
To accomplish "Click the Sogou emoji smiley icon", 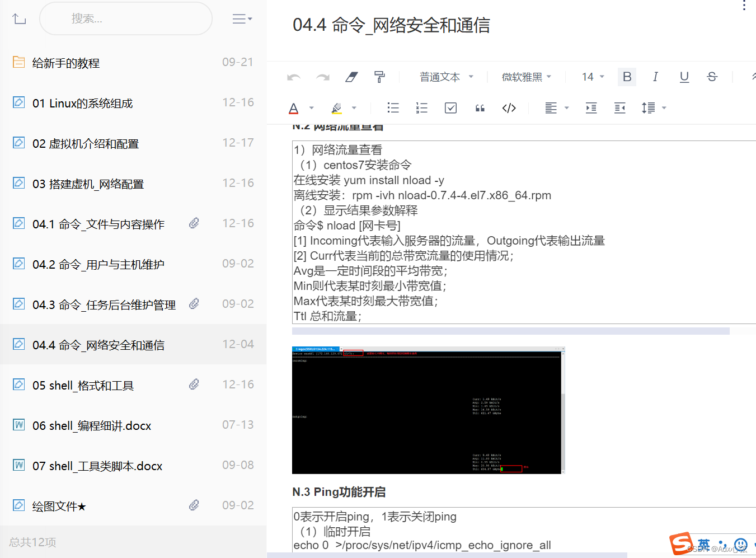I will pyautogui.click(x=741, y=544).
